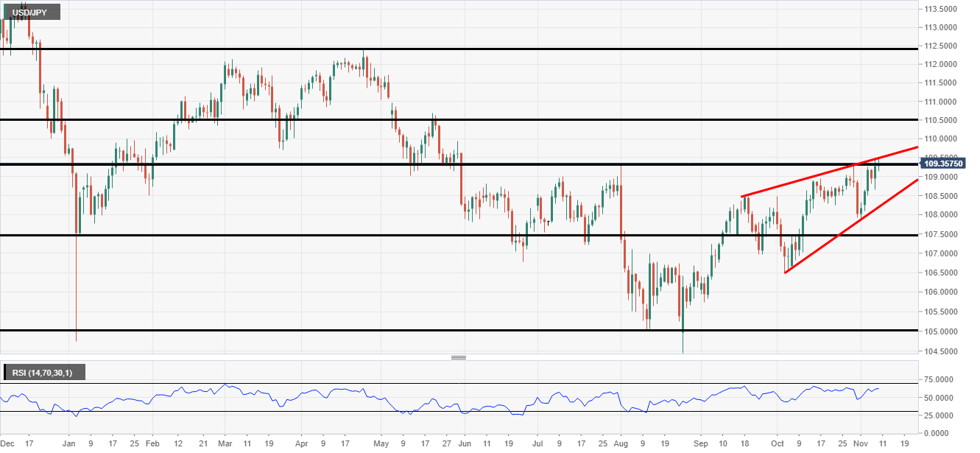
Task: Click the 75.0000 RSI axis label
Action: coord(939,381)
